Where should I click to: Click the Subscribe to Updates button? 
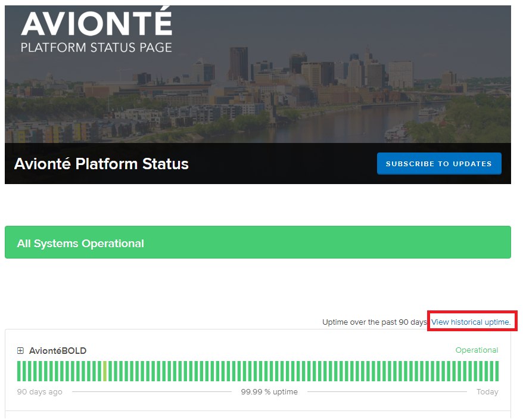[x=439, y=163]
